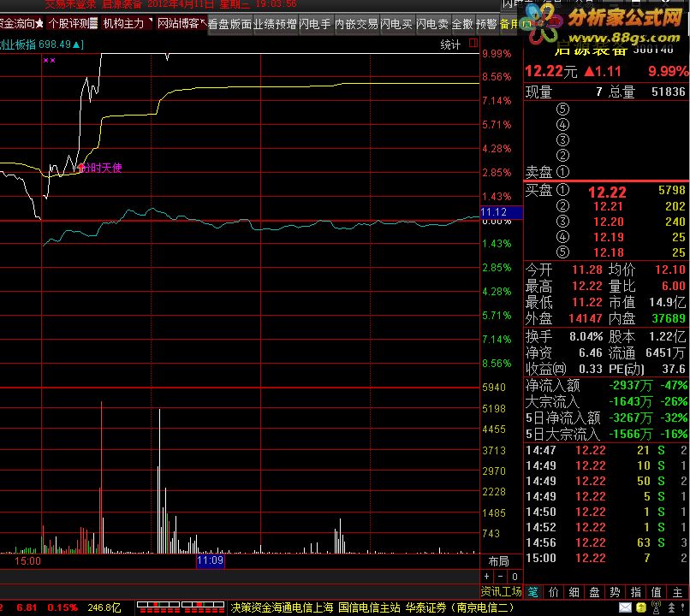690x616 pixels.
Task: Open the 网站博客 tab
Action: tap(181, 23)
